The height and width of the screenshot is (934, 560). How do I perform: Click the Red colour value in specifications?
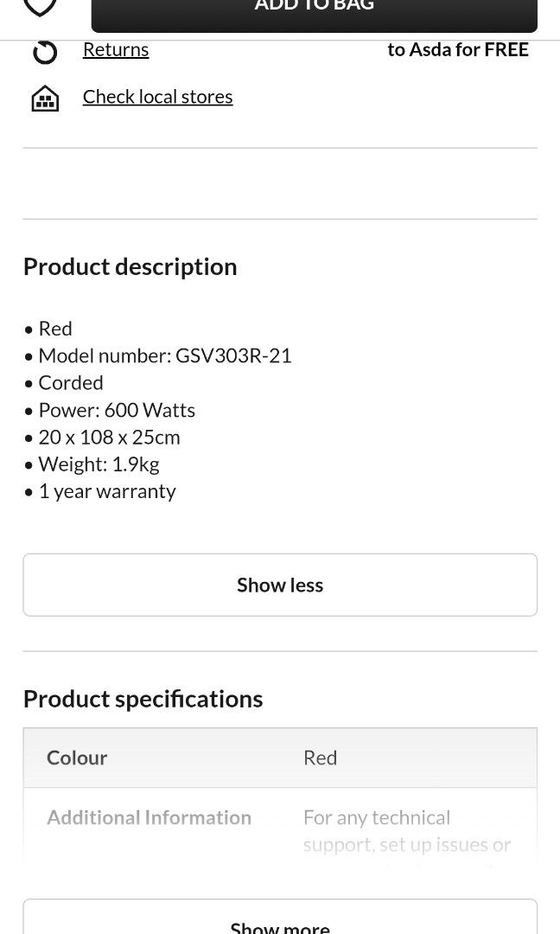coord(320,758)
